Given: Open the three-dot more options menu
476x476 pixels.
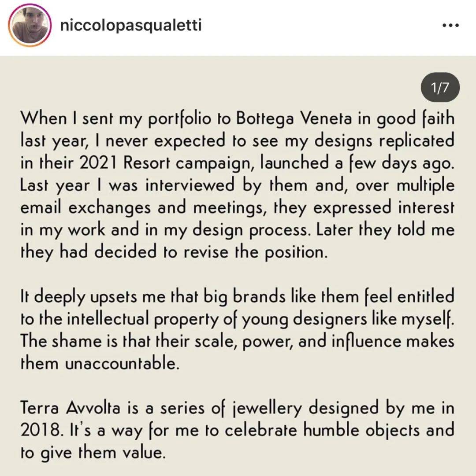Looking at the screenshot, I should tap(450, 26).
